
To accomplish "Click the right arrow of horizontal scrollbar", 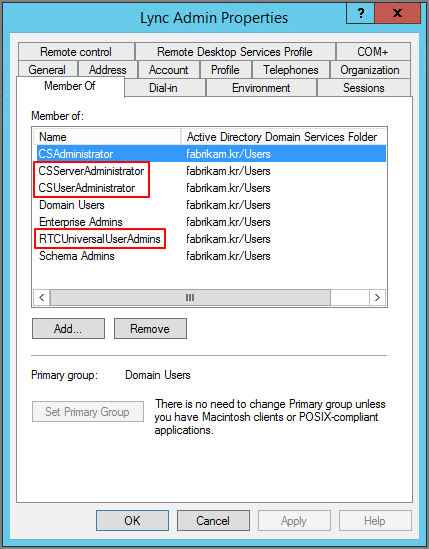I will (x=377, y=298).
